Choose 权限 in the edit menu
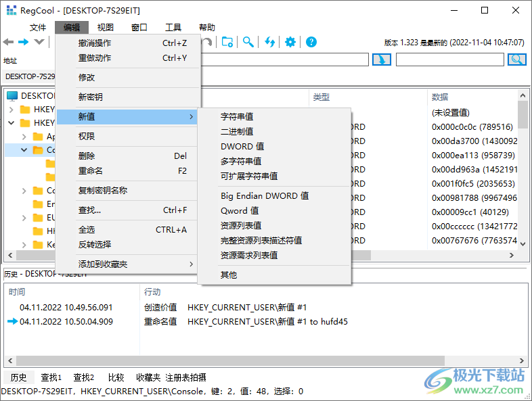The image size is (532, 401). coord(127,137)
